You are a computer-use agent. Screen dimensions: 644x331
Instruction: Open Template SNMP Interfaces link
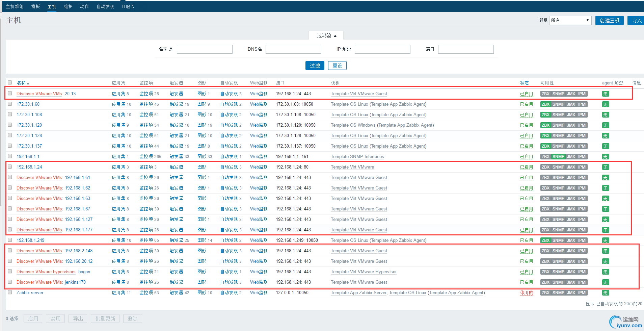(x=357, y=156)
